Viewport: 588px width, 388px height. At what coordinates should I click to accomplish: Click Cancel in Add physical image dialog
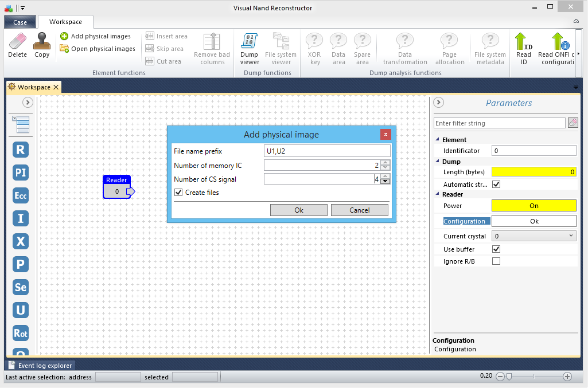360,210
